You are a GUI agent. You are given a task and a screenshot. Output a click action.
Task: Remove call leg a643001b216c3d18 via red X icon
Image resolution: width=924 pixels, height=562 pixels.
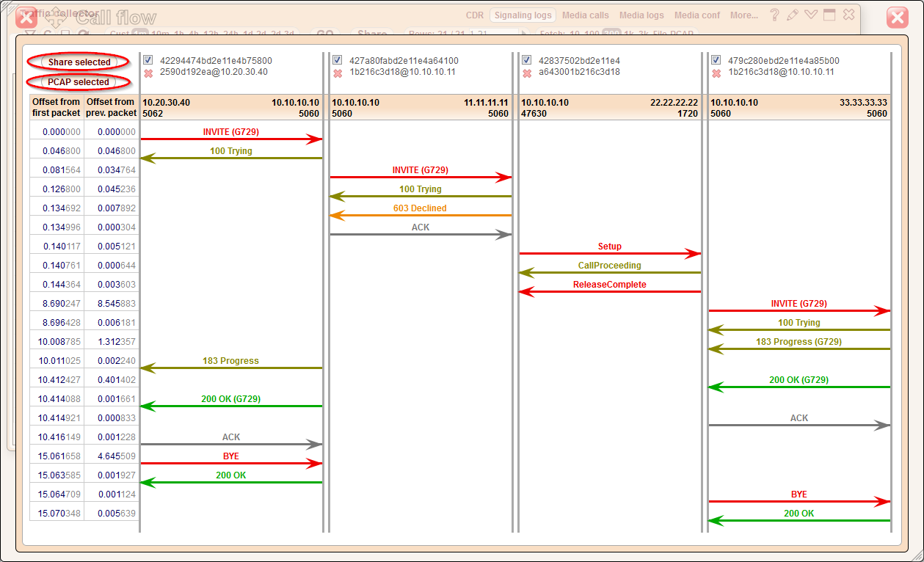point(526,72)
